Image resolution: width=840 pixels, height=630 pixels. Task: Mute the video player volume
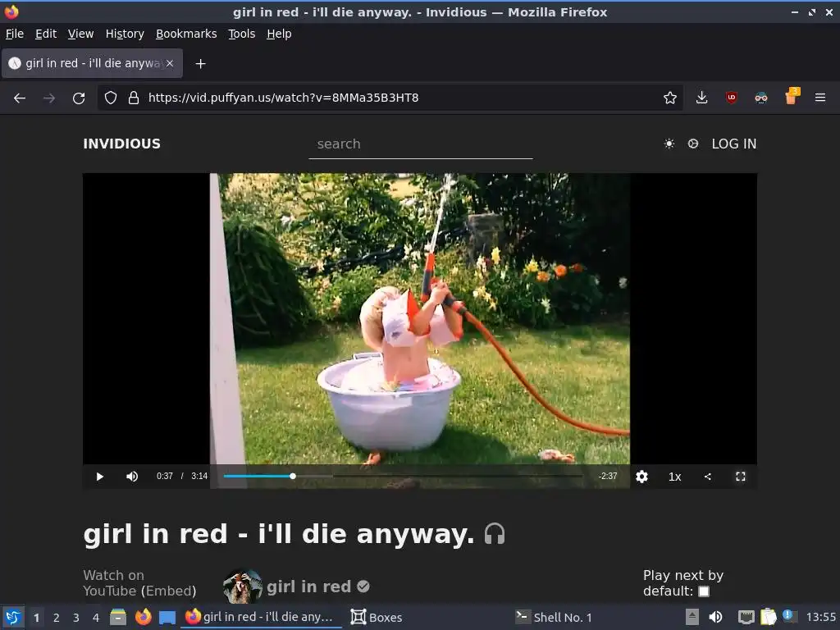(132, 477)
